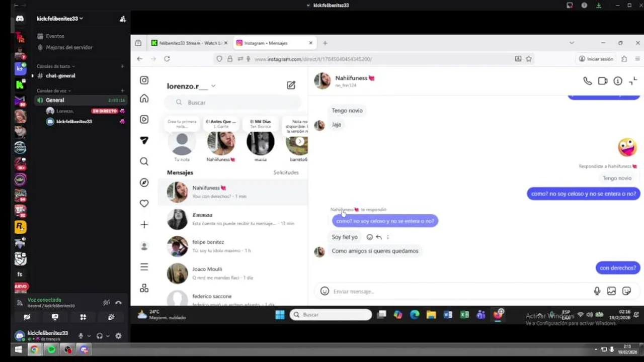Switch to felibenitez33 Stream tab
This screenshot has width=644, height=362.
(189, 43)
